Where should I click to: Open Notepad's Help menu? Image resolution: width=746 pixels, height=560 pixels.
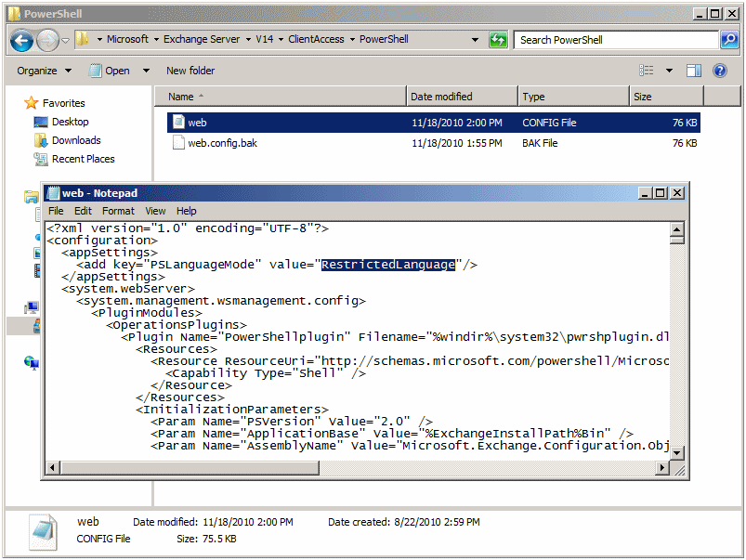point(186,211)
